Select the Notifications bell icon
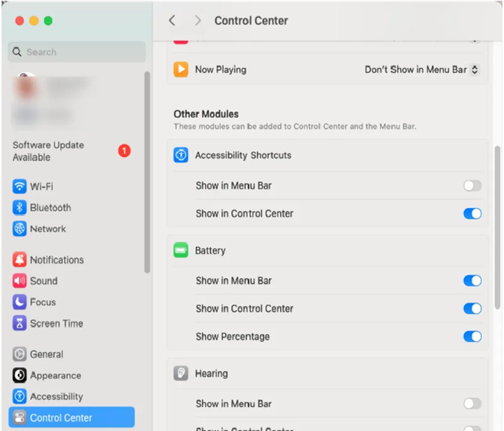This screenshot has height=431, width=504. [x=19, y=259]
